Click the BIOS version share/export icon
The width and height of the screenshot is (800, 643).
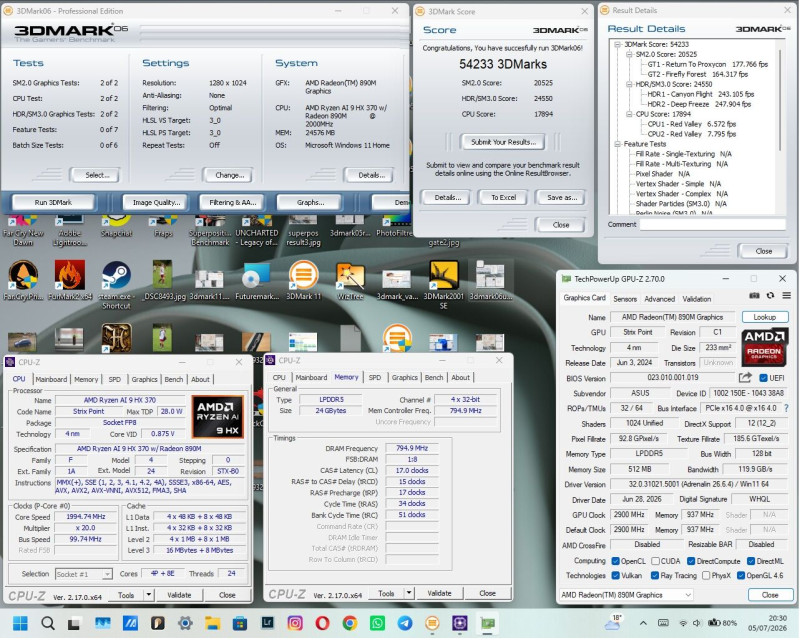pyautogui.click(x=745, y=378)
